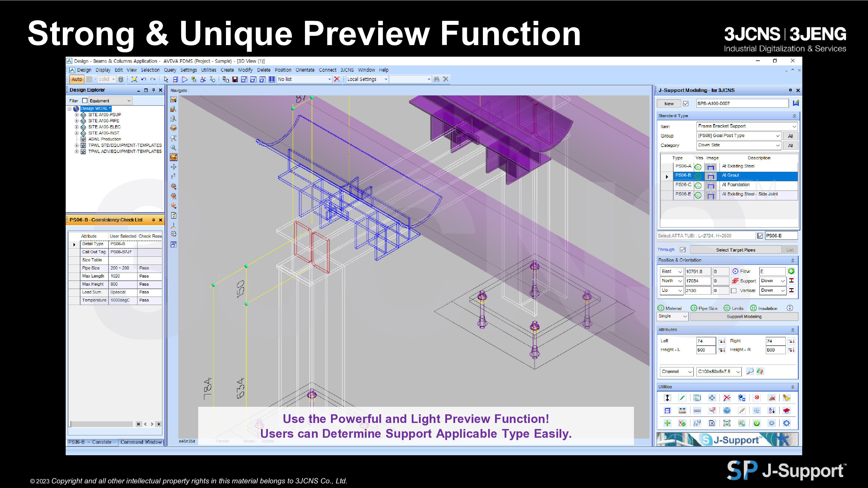Click the pan arrows icon in view sidebar
868x488 pixels.
point(174,167)
